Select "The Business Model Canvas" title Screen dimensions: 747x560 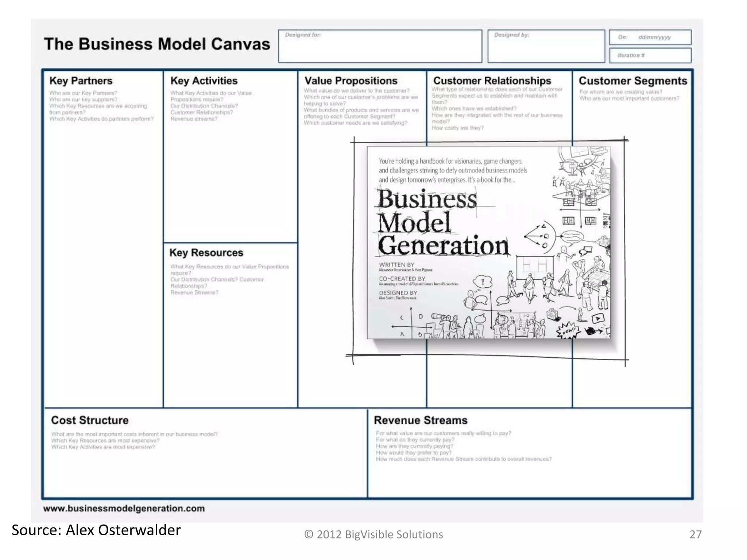(157, 44)
